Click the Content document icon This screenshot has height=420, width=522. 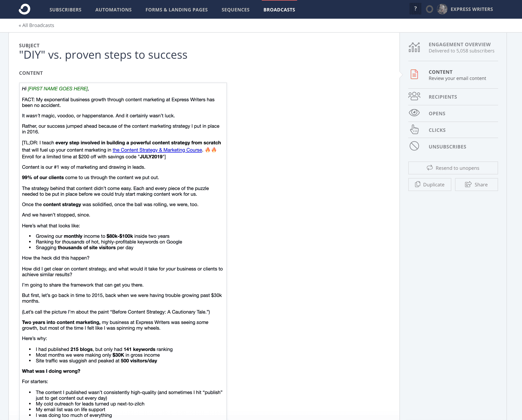[x=414, y=74]
